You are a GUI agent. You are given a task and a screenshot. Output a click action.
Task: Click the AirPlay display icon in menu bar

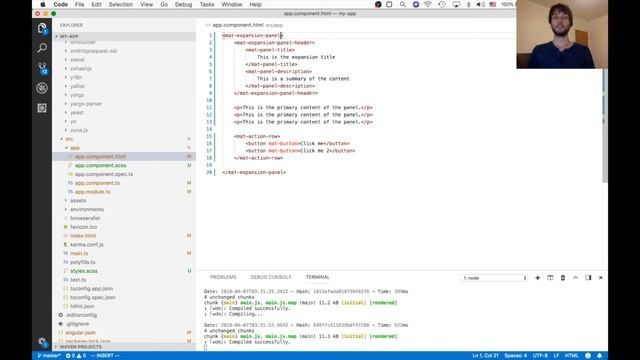(x=456, y=4)
